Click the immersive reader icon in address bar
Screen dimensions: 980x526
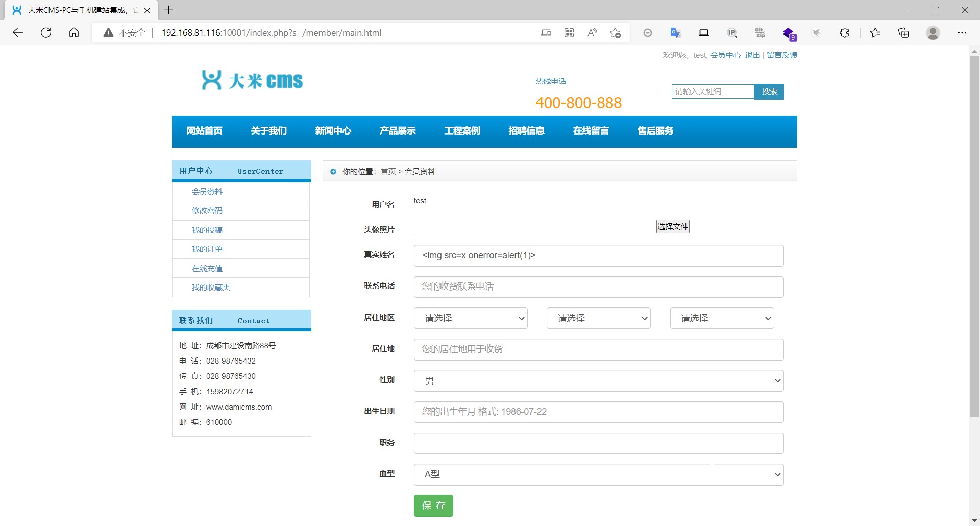click(546, 33)
